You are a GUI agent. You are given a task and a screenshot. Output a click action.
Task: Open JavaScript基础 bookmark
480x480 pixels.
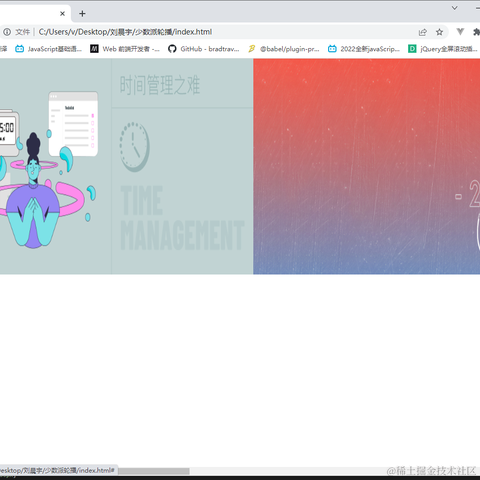(49, 49)
